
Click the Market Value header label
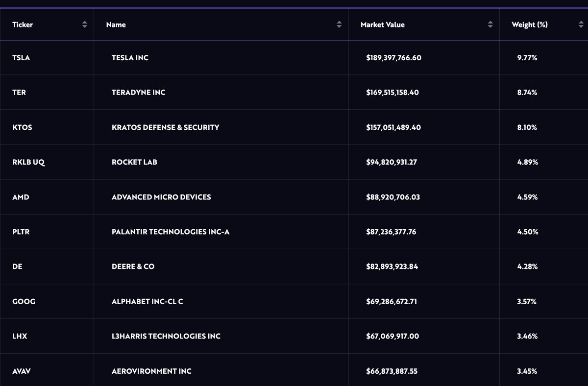tap(382, 24)
